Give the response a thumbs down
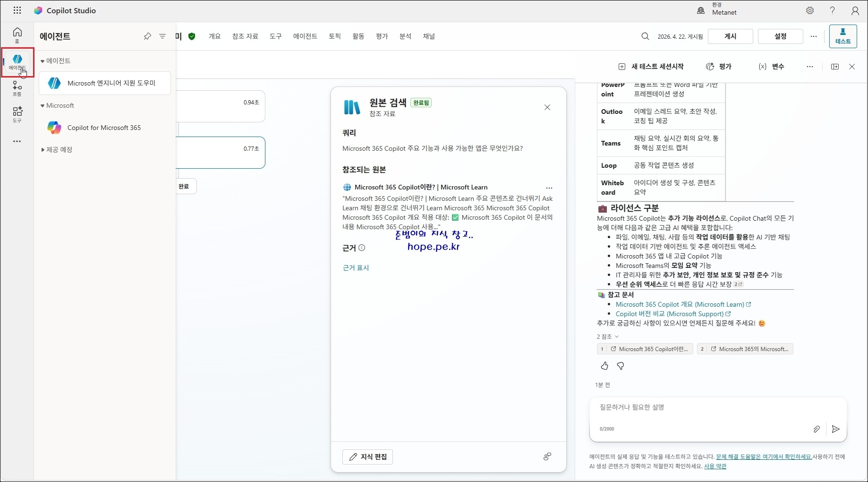The width and height of the screenshot is (868, 482). [621, 366]
